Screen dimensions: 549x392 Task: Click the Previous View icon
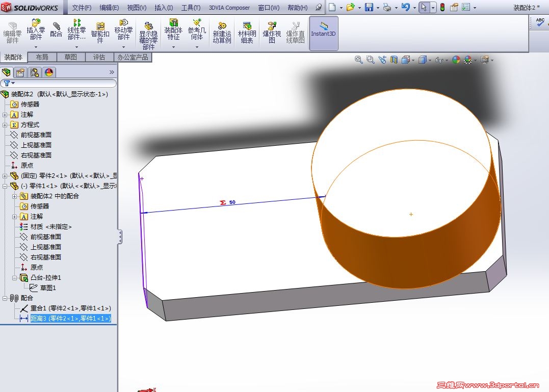[x=382, y=60]
